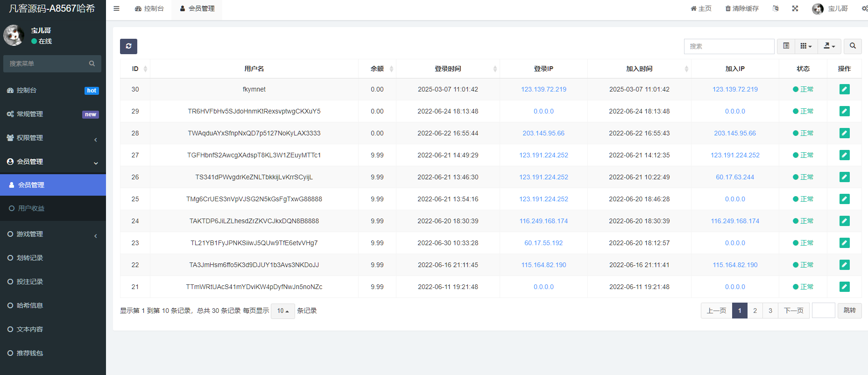Viewport: 868px width, 375px height.
Task: Open the columns visibility dropdown
Action: (x=806, y=46)
